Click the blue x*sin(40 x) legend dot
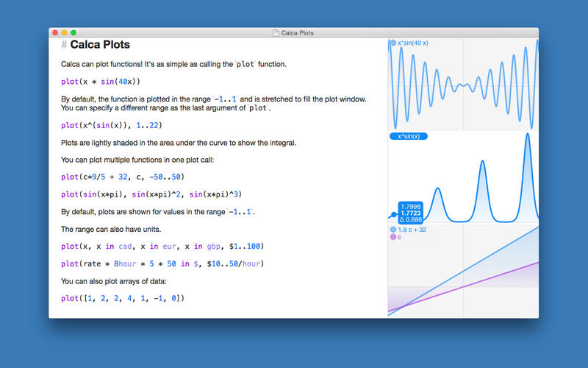 point(393,43)
